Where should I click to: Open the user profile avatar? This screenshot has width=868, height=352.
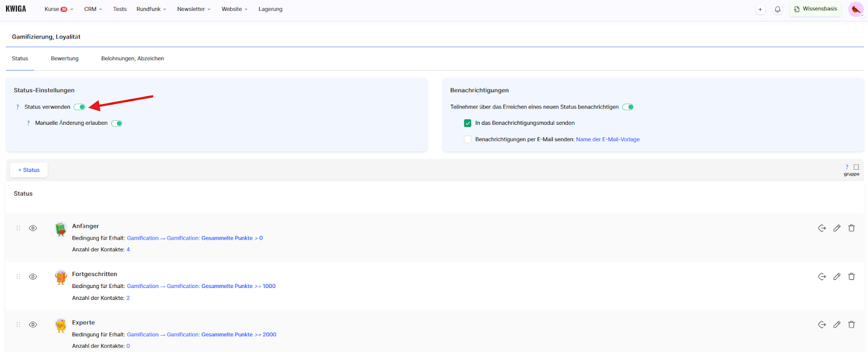(x=856, y=9)
